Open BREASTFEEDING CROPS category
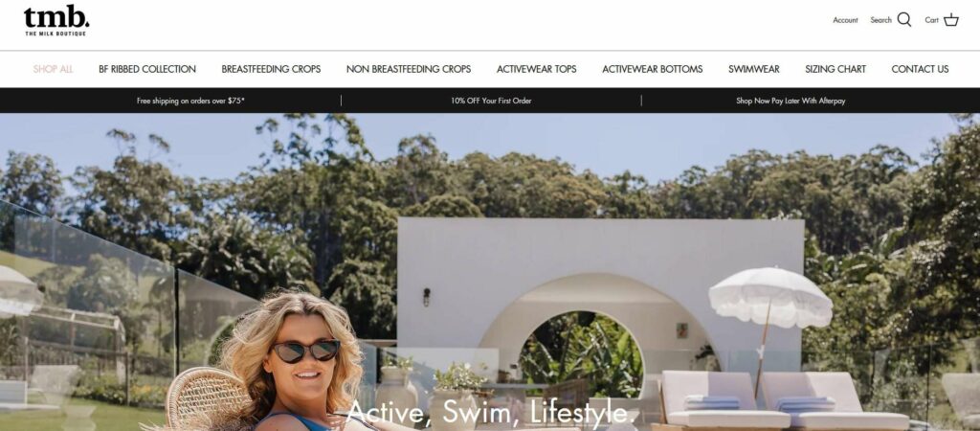The width and height of the screenshot is (980, 431). click(x=271, y=69)
